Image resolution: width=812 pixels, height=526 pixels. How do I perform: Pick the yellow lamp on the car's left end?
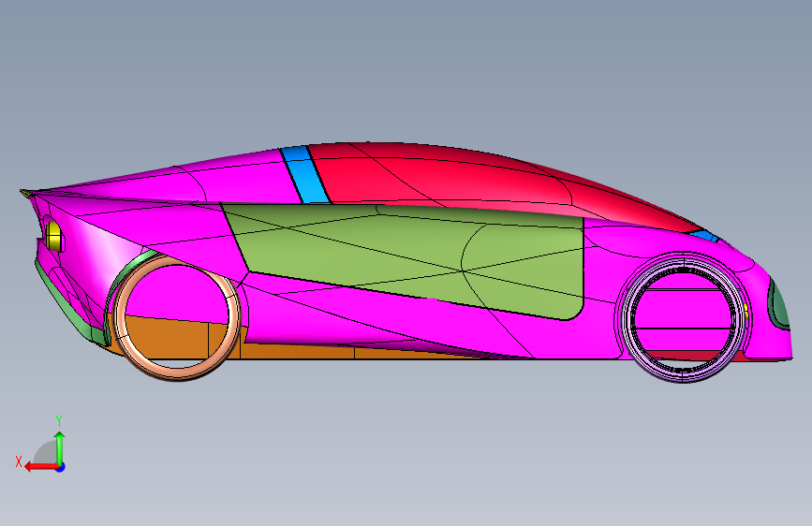pyautogui.click(x=54, y=236)
